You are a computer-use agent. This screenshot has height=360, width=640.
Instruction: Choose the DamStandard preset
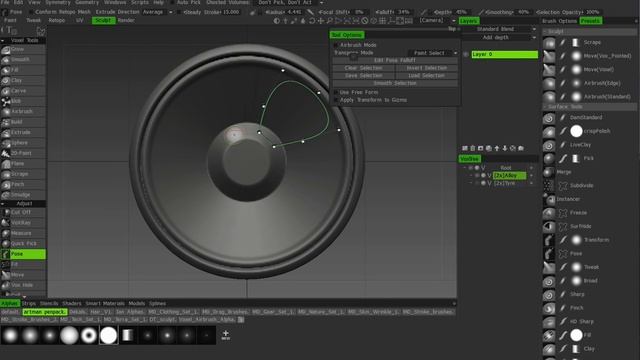pos(586,118)
